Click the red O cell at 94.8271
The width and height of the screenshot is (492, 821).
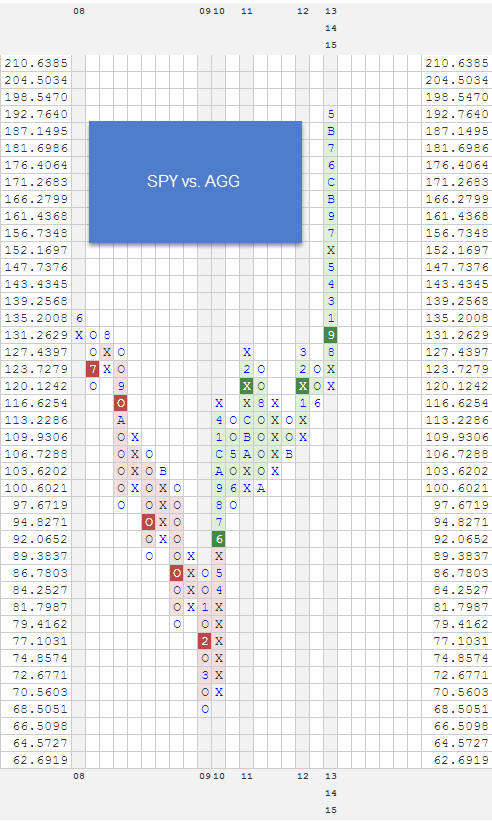[x=149, y=522]
